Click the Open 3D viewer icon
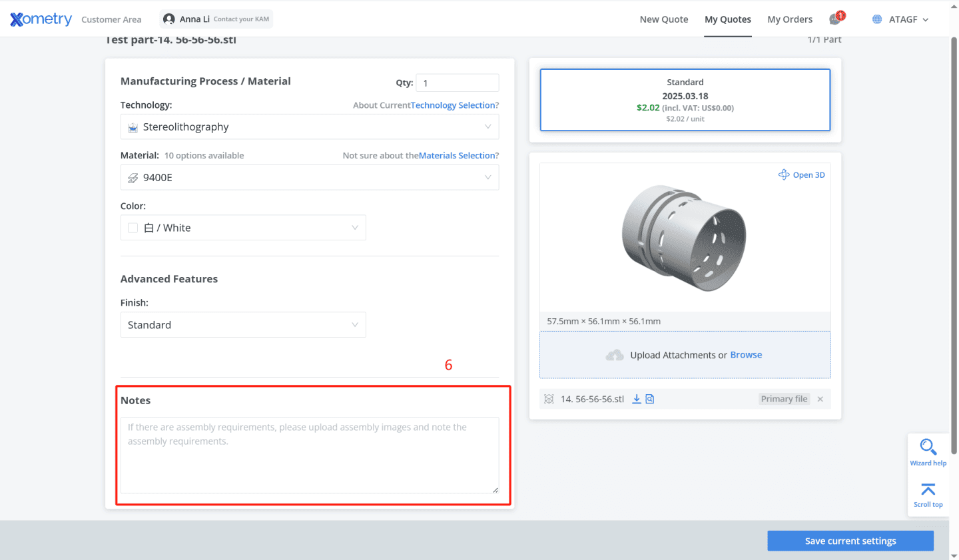 coord(783,174)
